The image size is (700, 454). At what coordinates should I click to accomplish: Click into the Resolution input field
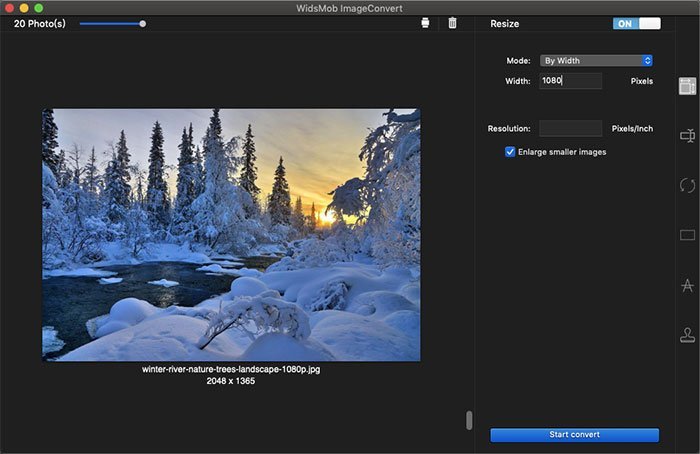(x=571, y=129)
